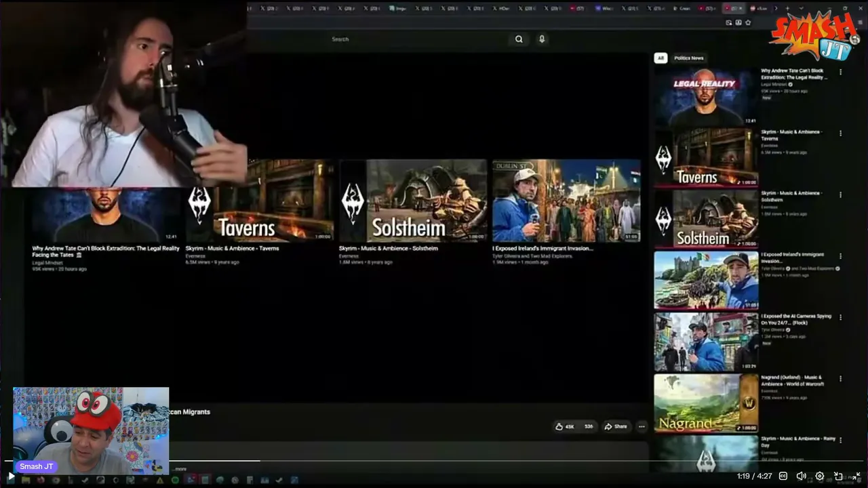Open options for the Andrew Tate sidebar video

tap(841, 72)
